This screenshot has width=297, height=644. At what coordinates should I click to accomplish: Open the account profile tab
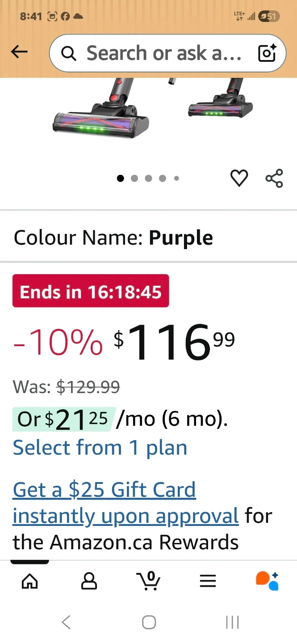pyautogui.click(x=89, y=581)
